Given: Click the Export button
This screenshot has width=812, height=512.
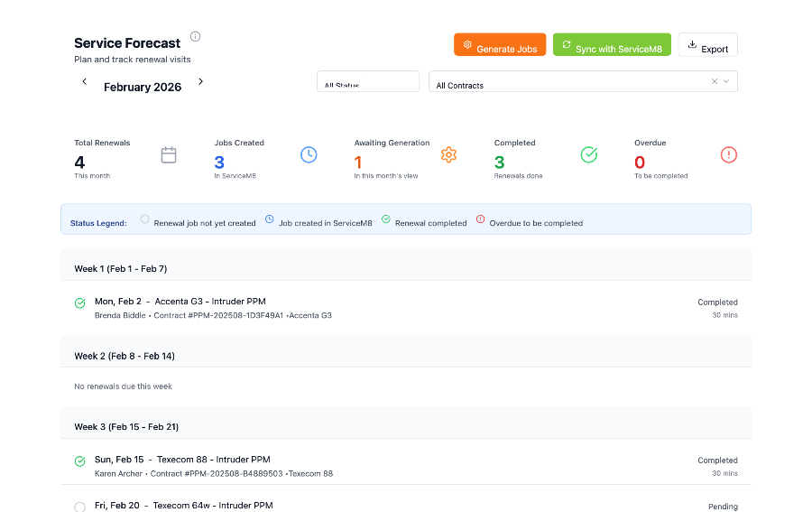Looking at the screenshot, I should point(708,45).
